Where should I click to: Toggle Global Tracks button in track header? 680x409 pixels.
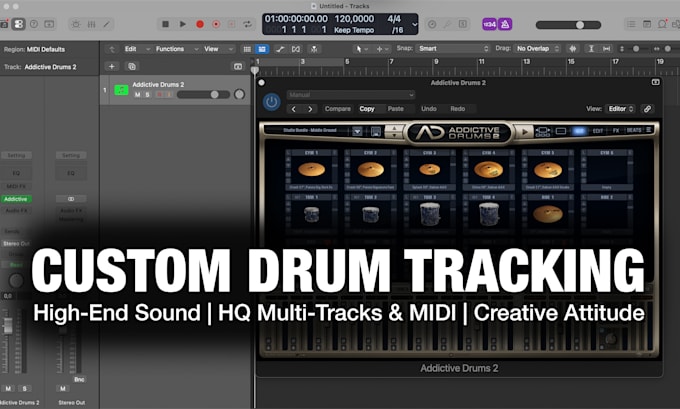tap(238, 66)
